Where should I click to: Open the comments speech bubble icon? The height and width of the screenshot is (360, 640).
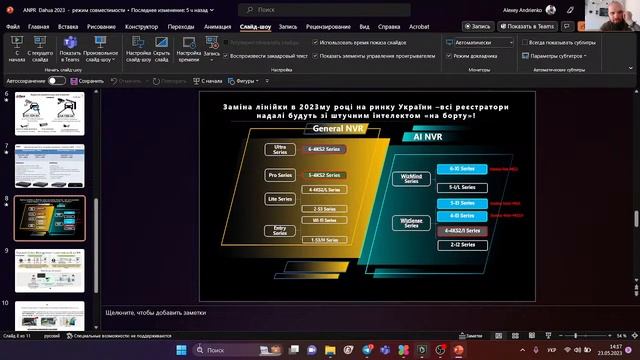(x=567, y=26)
